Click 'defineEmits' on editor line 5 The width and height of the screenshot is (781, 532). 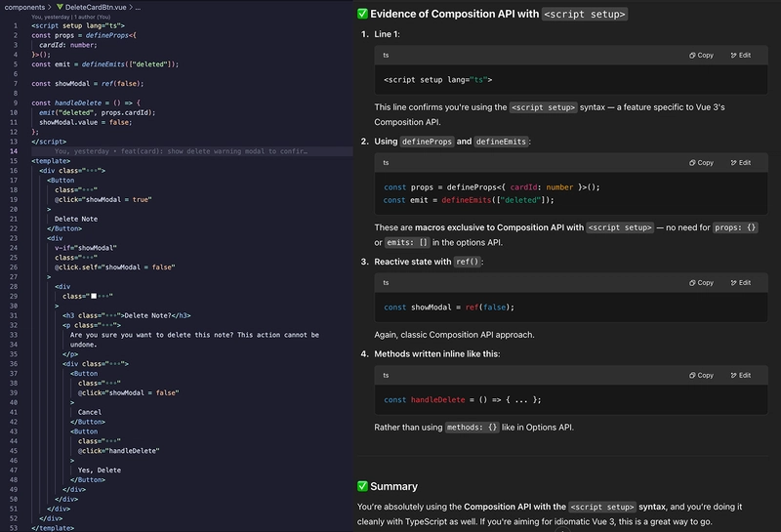click(x=103, y=64)
